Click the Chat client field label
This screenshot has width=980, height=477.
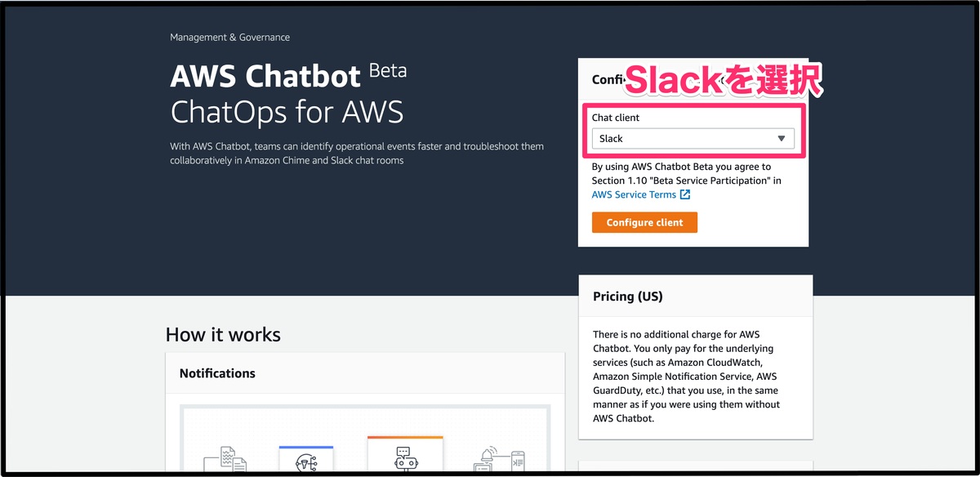point(616,118)
